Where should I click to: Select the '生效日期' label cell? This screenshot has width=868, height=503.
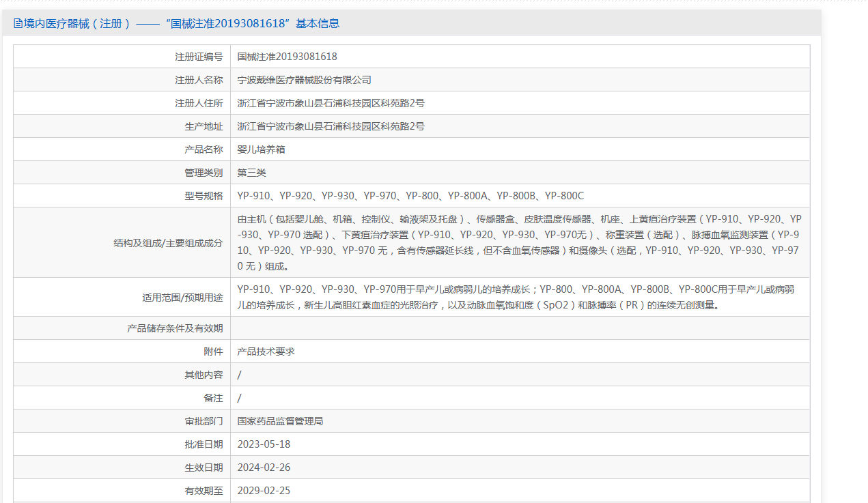coord(122,468)
